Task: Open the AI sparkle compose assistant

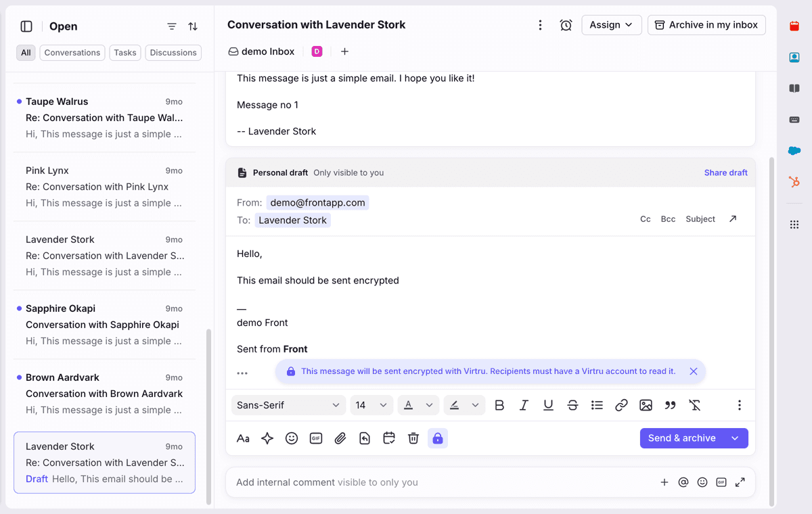Action: (267, 438)
